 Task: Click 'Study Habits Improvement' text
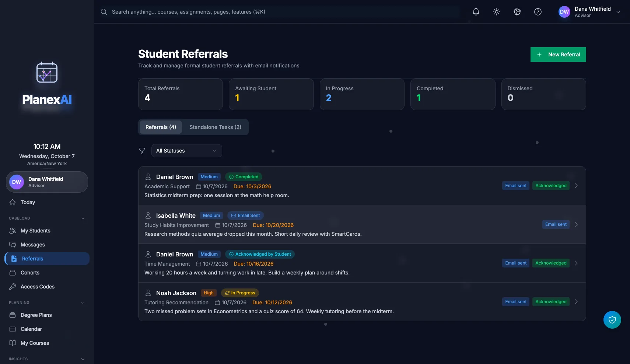176,225
